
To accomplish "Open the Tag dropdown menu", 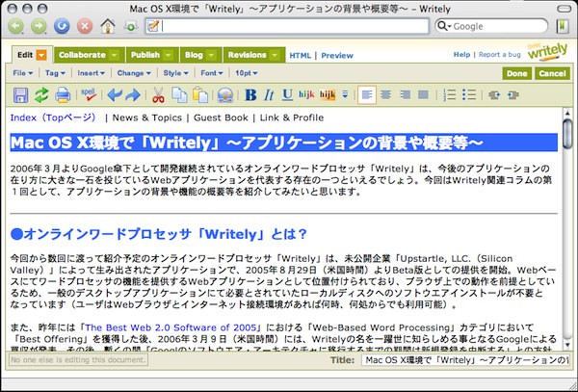I will [55, 73].
